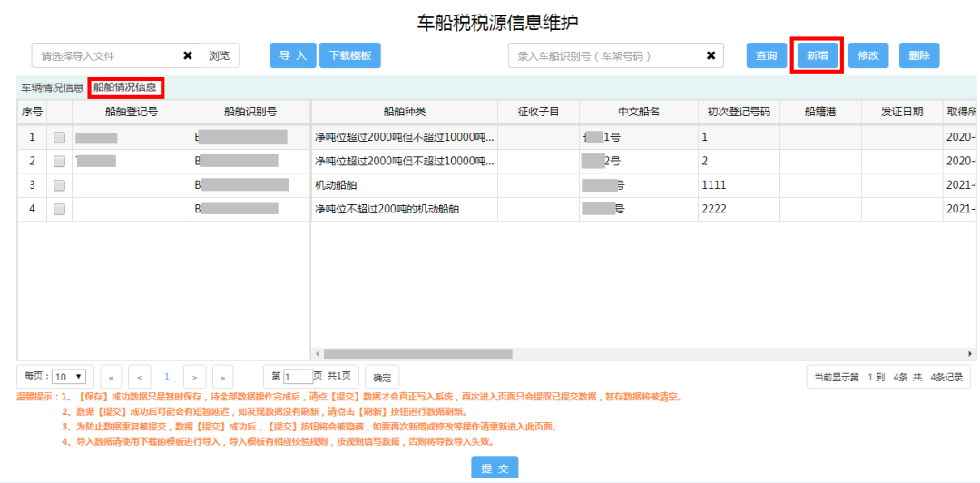The image size is (980, 483).
Task: Open the per-page 10 dropdown
Action: click(69, 377)
